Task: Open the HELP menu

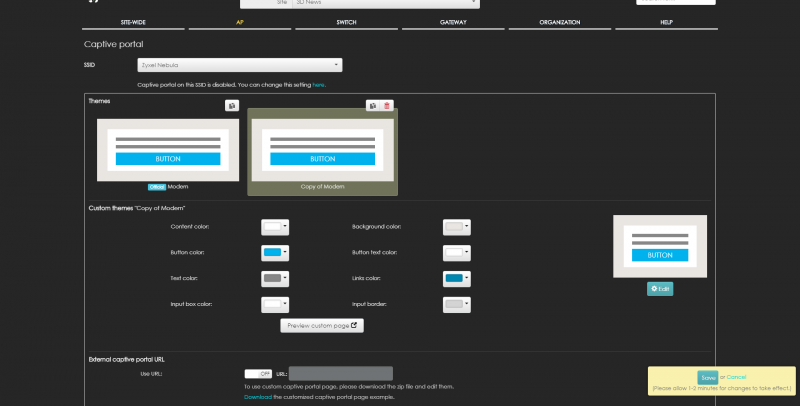Action: pos(666,22)
